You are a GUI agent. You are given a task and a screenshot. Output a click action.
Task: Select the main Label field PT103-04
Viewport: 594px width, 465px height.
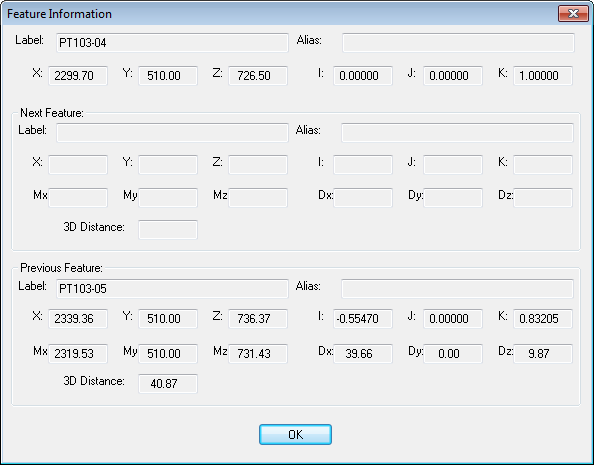tap(172, 42)
